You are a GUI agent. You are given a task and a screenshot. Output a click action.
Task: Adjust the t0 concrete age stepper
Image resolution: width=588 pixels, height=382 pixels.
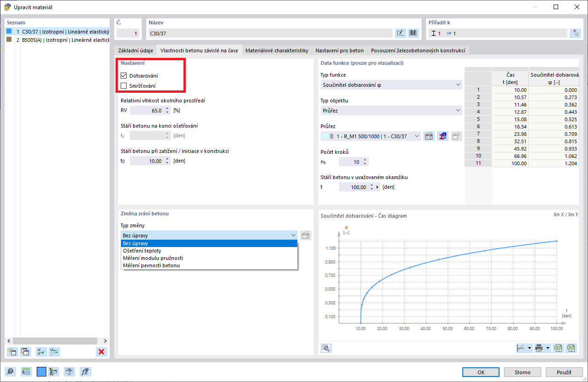tap(167, 161)
